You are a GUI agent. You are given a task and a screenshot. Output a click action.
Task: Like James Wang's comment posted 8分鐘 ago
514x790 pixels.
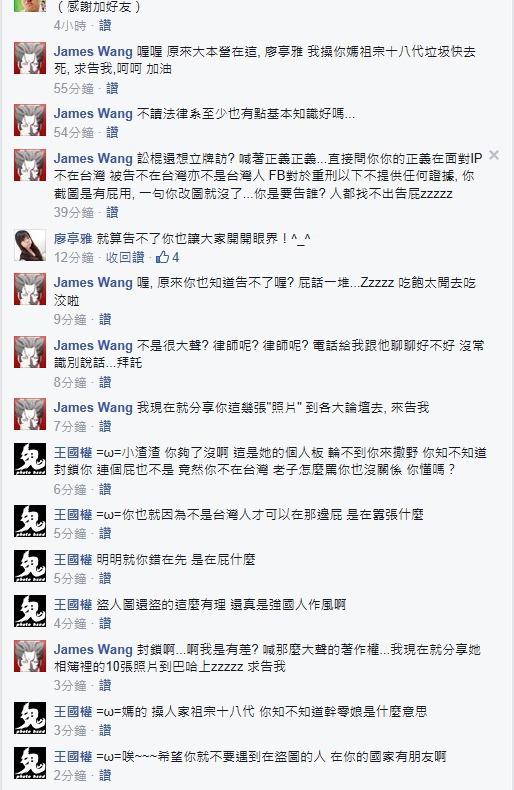click(105, 382)
